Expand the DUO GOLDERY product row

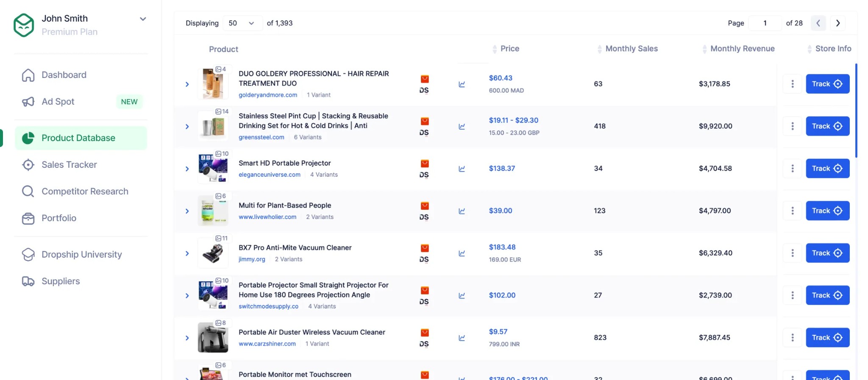pos(187,84)
